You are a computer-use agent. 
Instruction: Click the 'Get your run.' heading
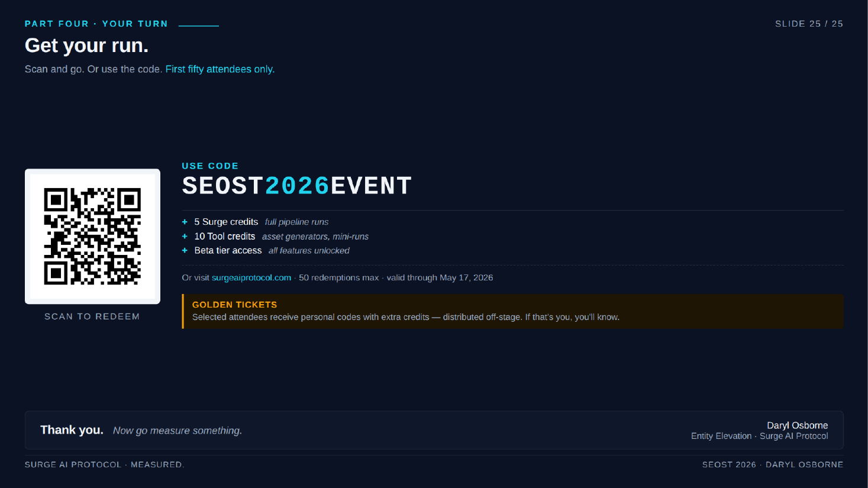coord(86,46)
